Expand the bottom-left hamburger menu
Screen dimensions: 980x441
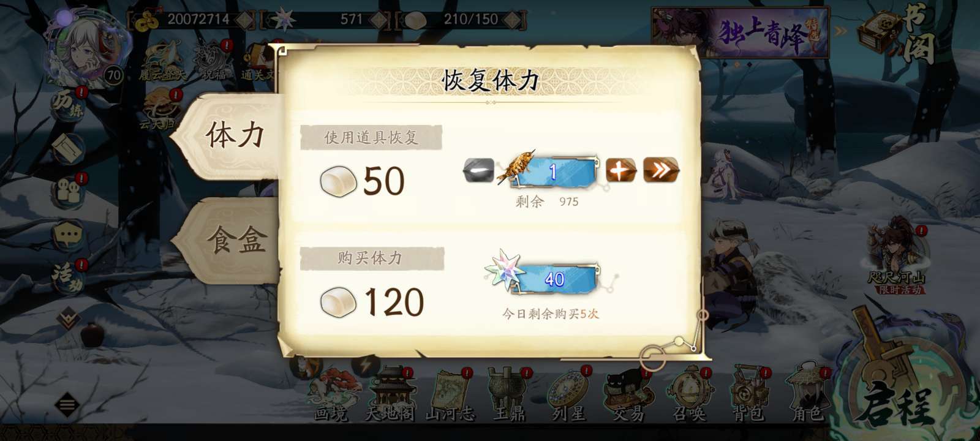tap(67, 405)
